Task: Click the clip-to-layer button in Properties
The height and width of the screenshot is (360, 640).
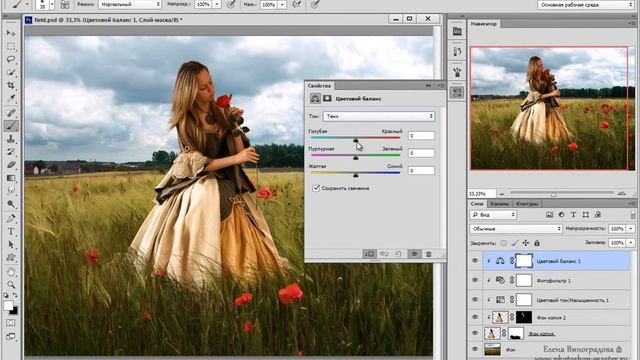Action: (x=369, y=254)
